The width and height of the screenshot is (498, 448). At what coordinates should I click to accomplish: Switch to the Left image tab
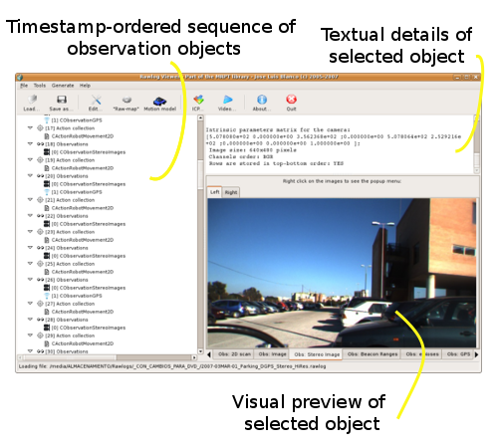click(x=215, y=192)
